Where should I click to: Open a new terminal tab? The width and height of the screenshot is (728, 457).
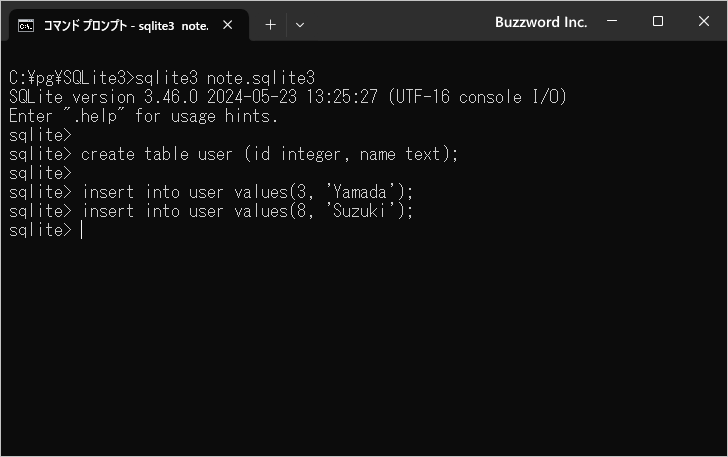tap(270, 25)
